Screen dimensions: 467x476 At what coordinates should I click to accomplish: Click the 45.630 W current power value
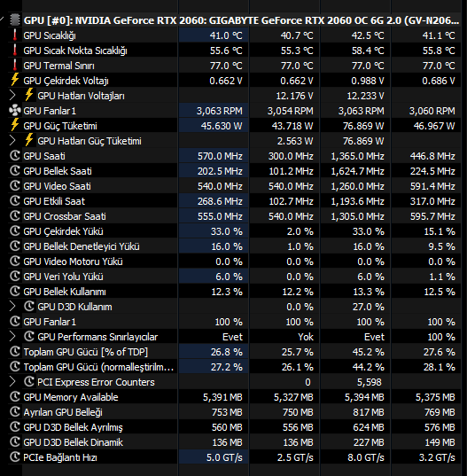tap(222, 126)
